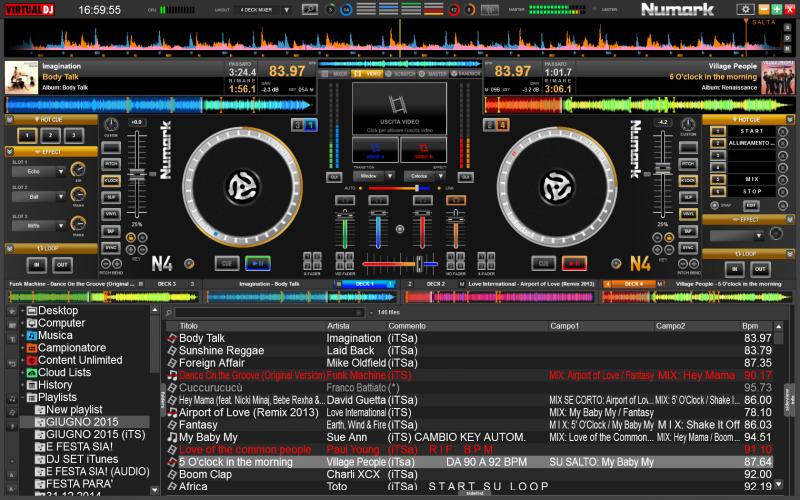The image size is (800, 500).
Task: Open the Slot 1 Echo effect dropdown
Action: coord(61,172)
